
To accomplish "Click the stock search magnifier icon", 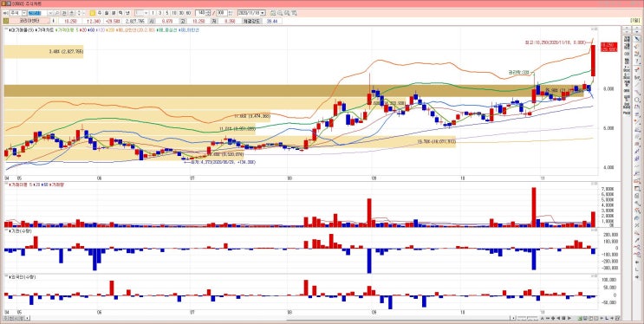I will coord(57,13).
